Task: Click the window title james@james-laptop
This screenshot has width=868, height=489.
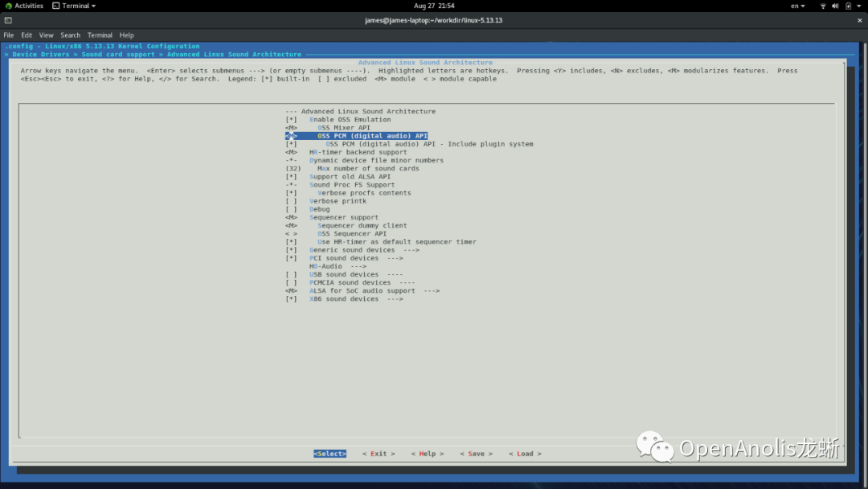Action: tap(433, 20)
